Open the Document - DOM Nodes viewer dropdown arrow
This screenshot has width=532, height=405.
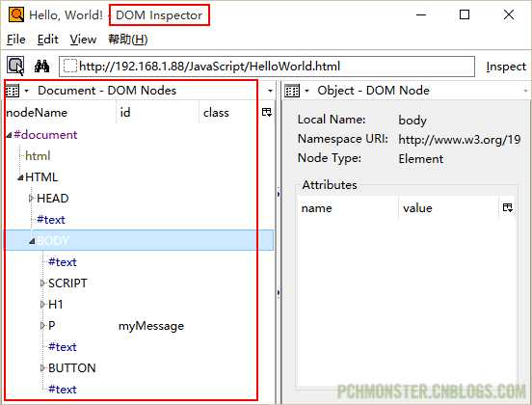pyautogui.click(x=27, y=91)
